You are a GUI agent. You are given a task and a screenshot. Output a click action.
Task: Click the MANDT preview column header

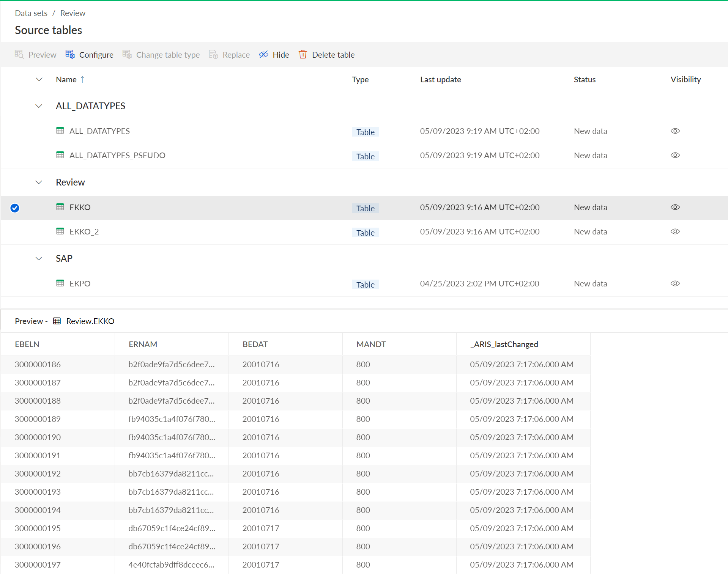coord(371,344)
